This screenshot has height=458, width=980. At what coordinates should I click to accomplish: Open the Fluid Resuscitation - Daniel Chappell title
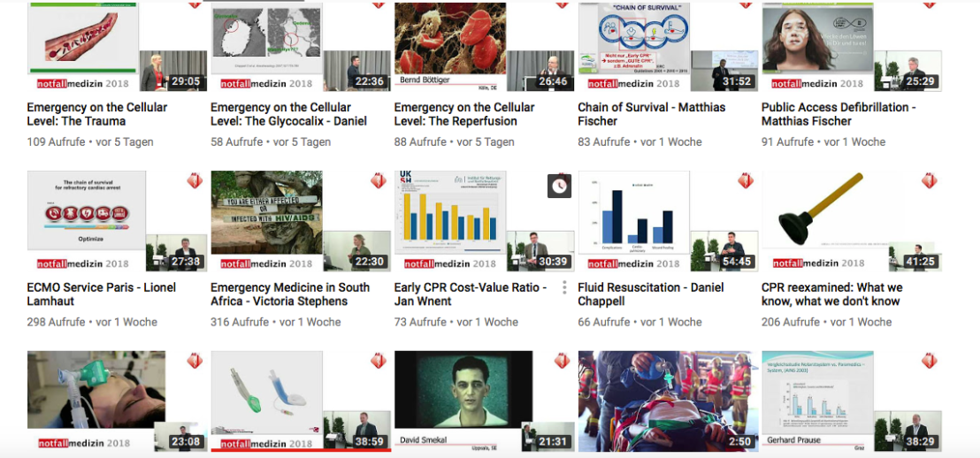tap(651, 294)
